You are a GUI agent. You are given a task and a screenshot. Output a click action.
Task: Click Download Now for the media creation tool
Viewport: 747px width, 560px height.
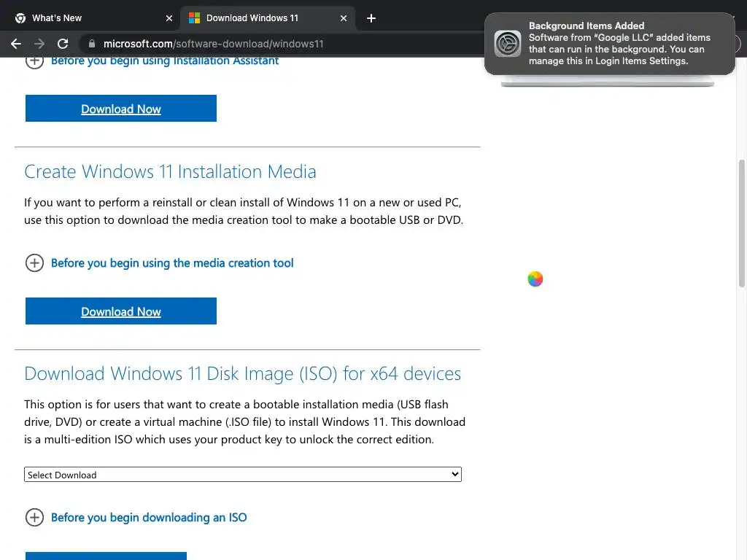(x=121, y=311)
